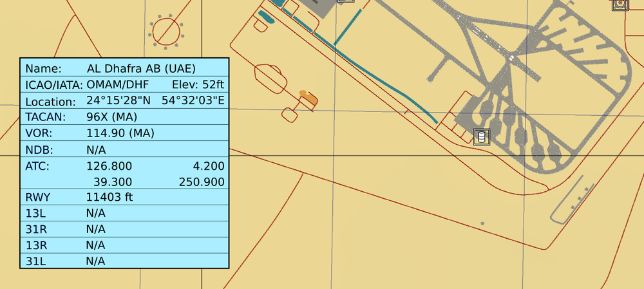Select ATC frequency 126.800
The width and height of the screenshot is (644, 289).
(109, 166)
